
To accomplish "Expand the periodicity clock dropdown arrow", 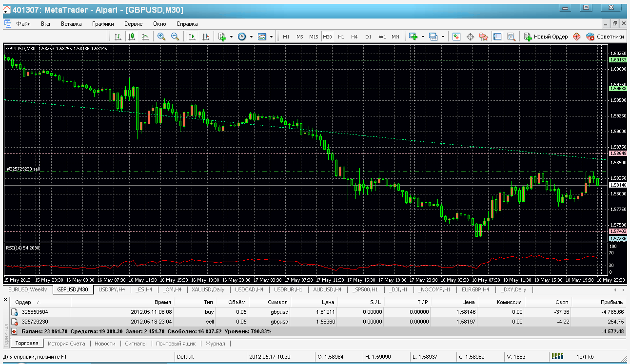I will pos(251,37).
